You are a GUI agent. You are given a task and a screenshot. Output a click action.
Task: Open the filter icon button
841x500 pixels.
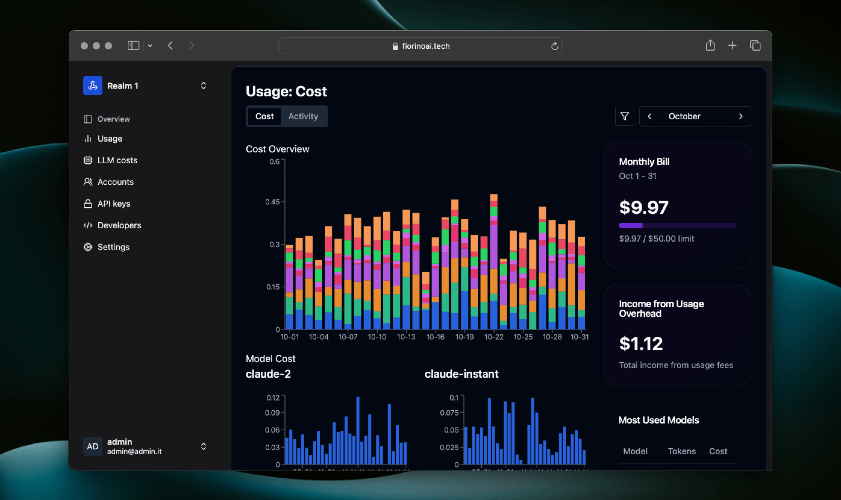624,116
